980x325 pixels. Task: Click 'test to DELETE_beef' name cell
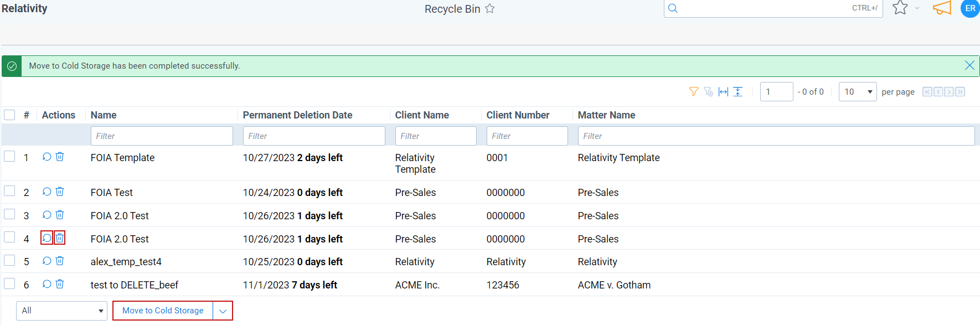click(135, 285)
